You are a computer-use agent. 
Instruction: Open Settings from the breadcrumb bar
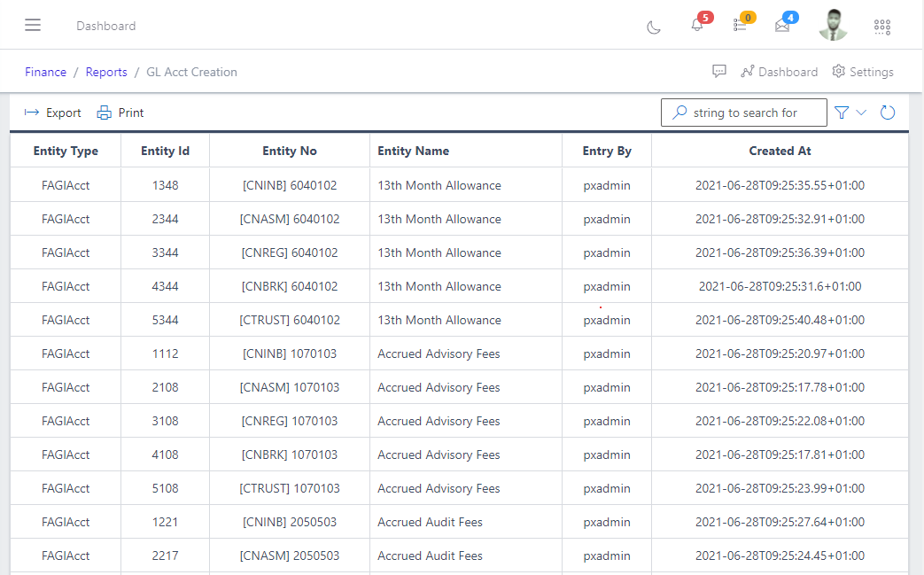coord(862,72)
